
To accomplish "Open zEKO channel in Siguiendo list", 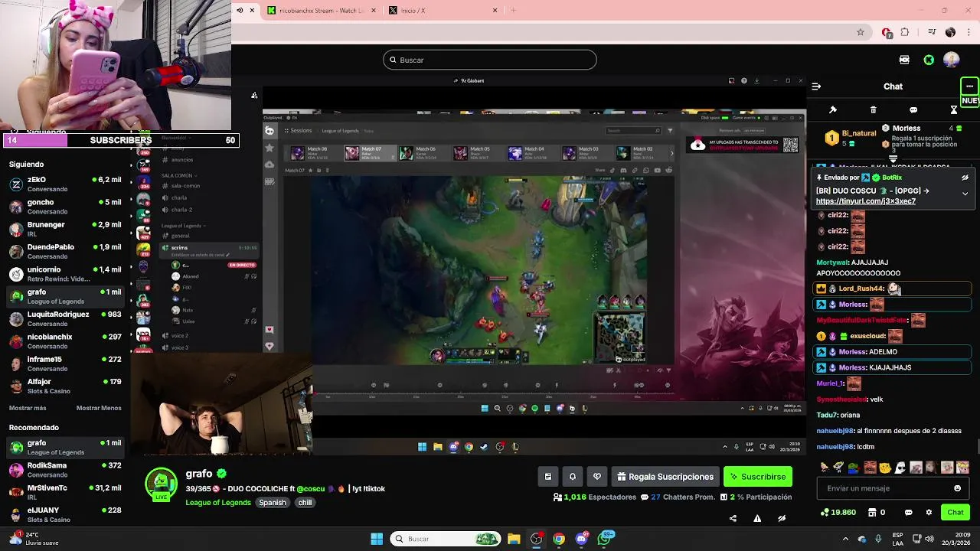I will point(66,184).
